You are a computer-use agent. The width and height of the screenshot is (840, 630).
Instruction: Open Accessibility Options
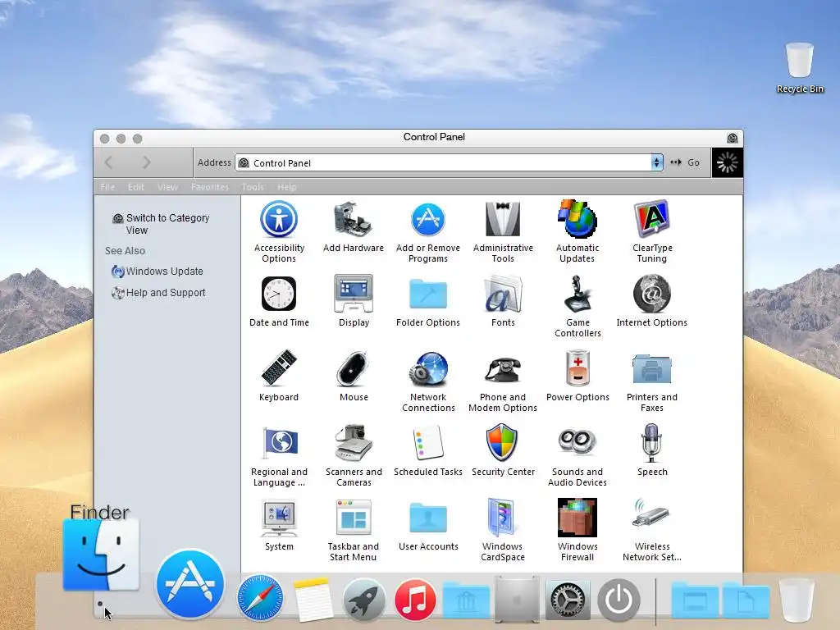point(279,231)
